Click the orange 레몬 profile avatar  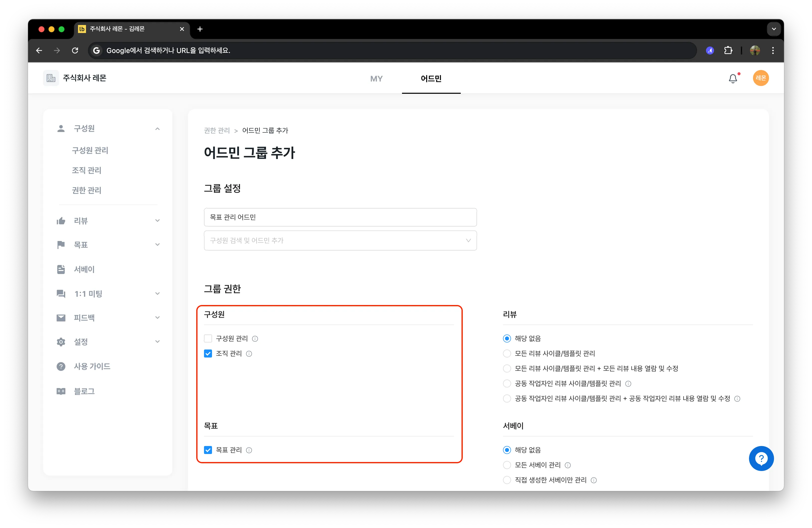(760, 78)
